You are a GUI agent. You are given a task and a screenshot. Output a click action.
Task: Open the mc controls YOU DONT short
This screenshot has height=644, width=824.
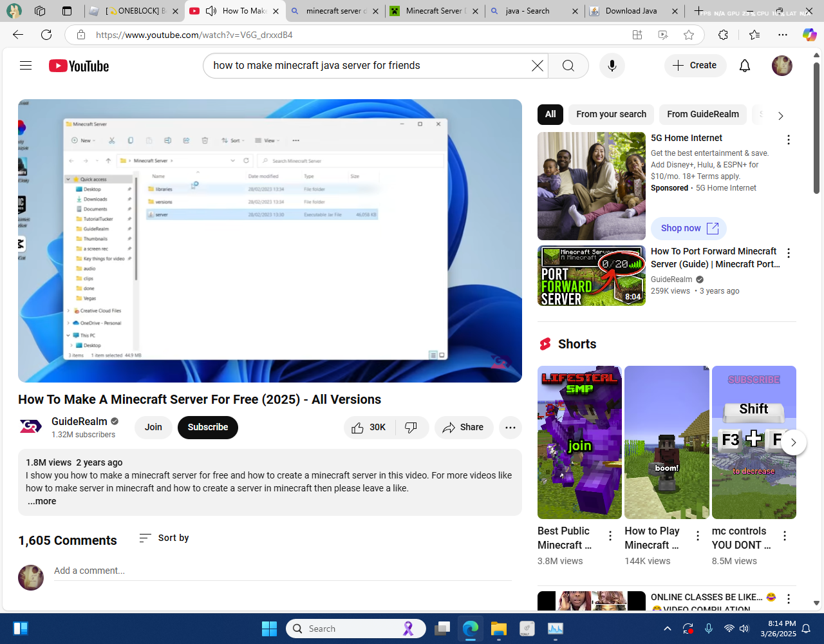point(754,442)
